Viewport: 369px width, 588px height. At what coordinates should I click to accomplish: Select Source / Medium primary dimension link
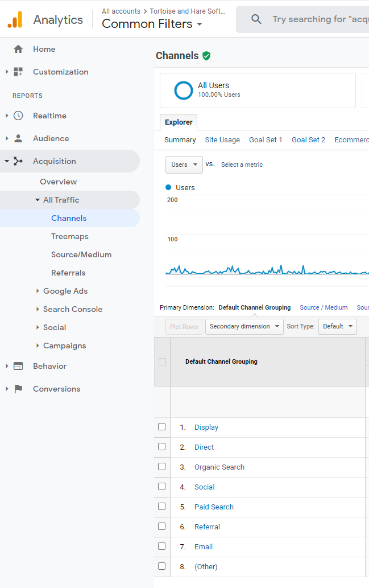click(x=324, y=307)
